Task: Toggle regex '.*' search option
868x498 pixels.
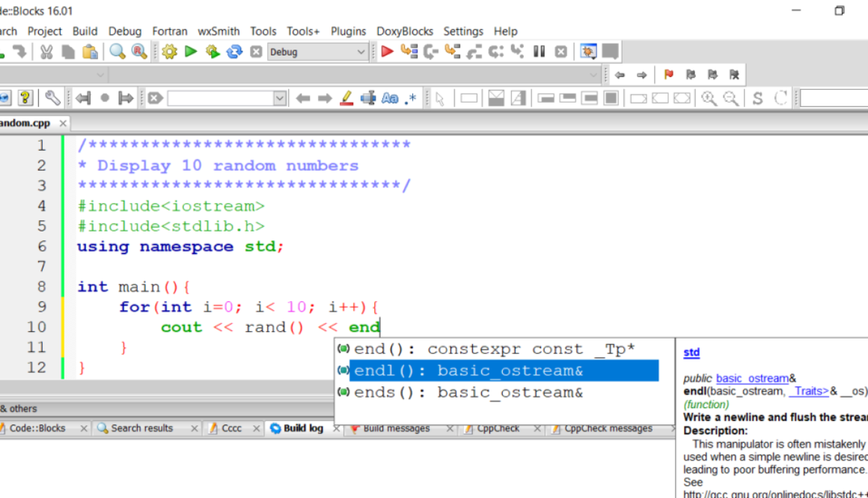Action: (x=410, y=98)
